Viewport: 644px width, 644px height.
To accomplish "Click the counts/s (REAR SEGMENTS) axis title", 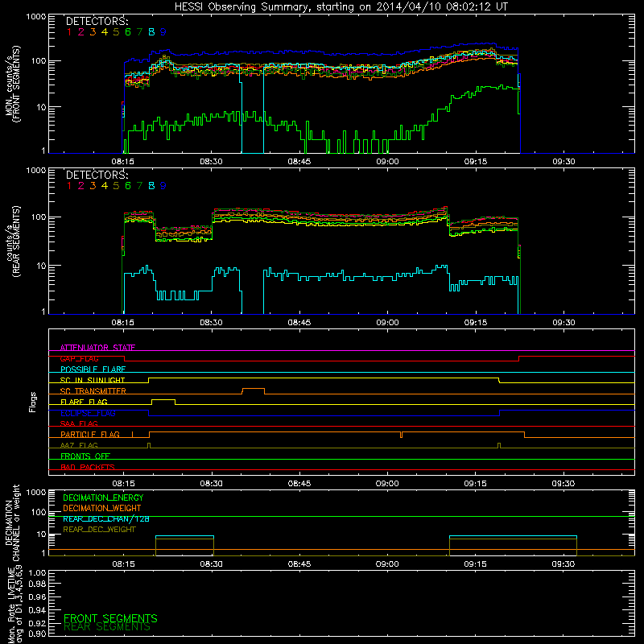I will [12, 242].
